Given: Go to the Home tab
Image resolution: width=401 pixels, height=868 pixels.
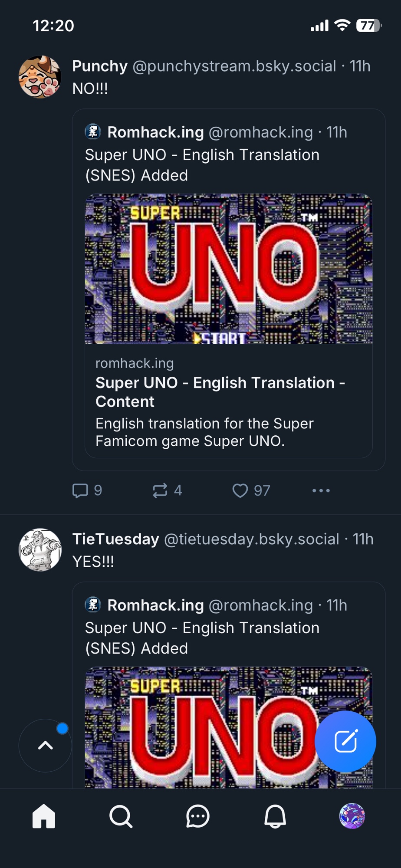Looking at the screenshot, I should point(44,816).
